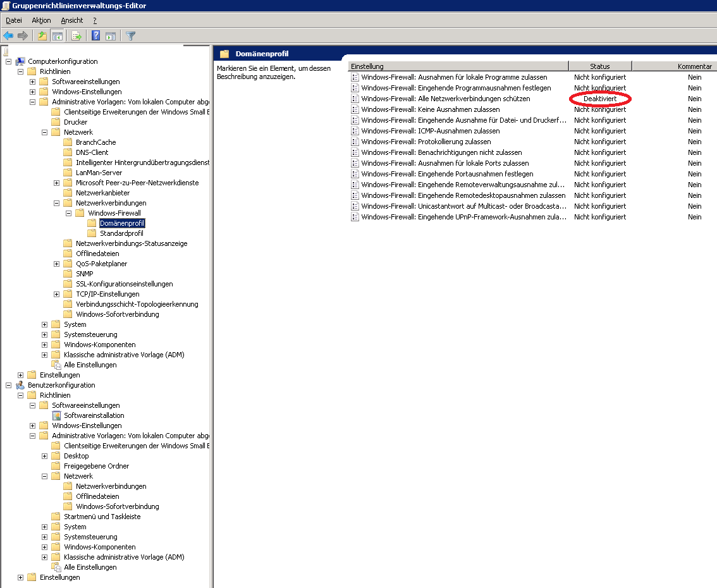Sort by the Kommentar column header
Screen dimensions: 717x588
pos(675,66)
